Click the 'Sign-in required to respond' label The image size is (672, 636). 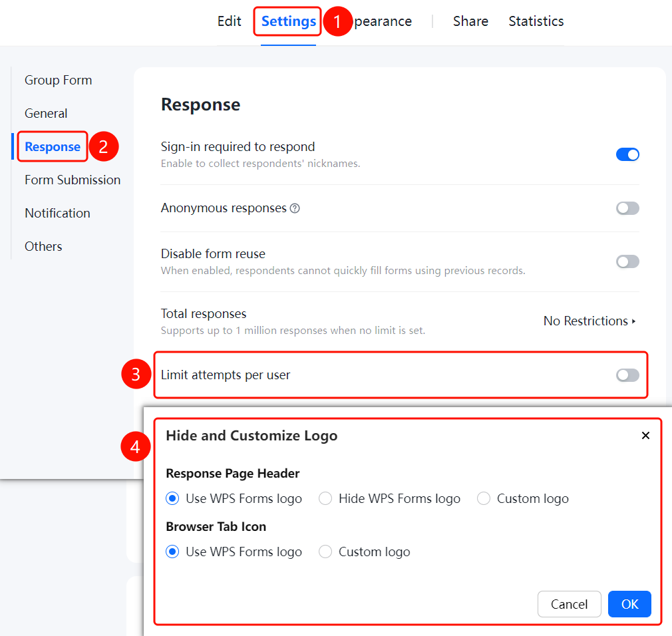pos(238,147)
